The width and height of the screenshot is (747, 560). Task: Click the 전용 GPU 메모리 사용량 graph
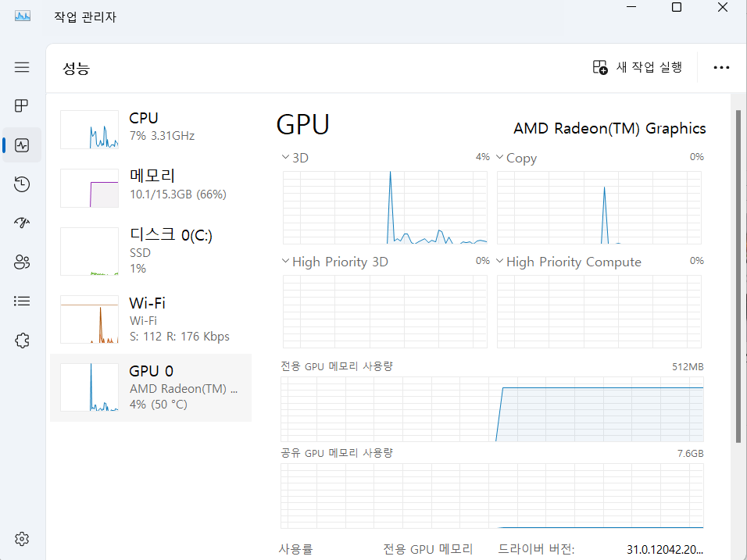click(492, 409)
